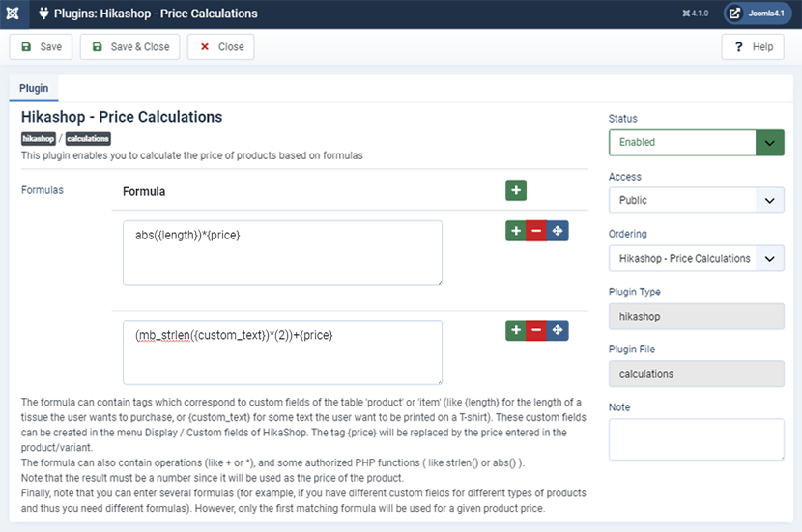
Task: Expand the Ordering dropdown
Action: click(696, 258)
